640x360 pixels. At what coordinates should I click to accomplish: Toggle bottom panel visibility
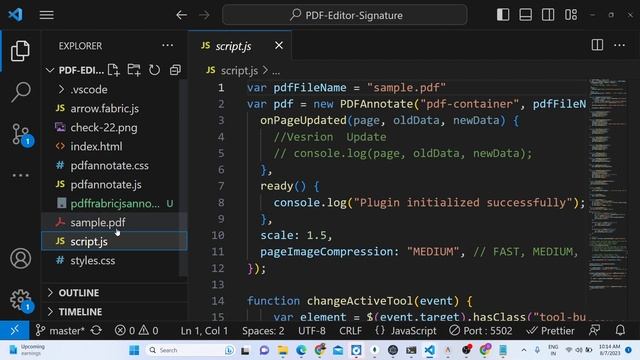[525, 15]
